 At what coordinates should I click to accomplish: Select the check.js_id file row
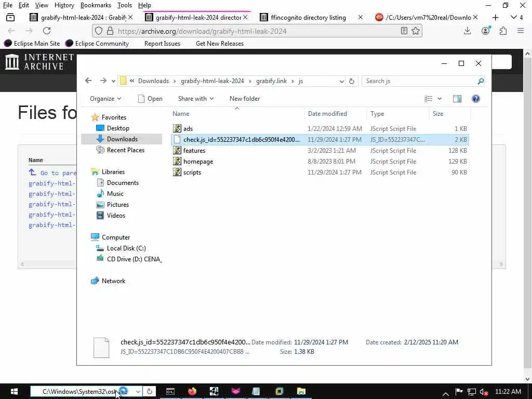click(320, 140)
